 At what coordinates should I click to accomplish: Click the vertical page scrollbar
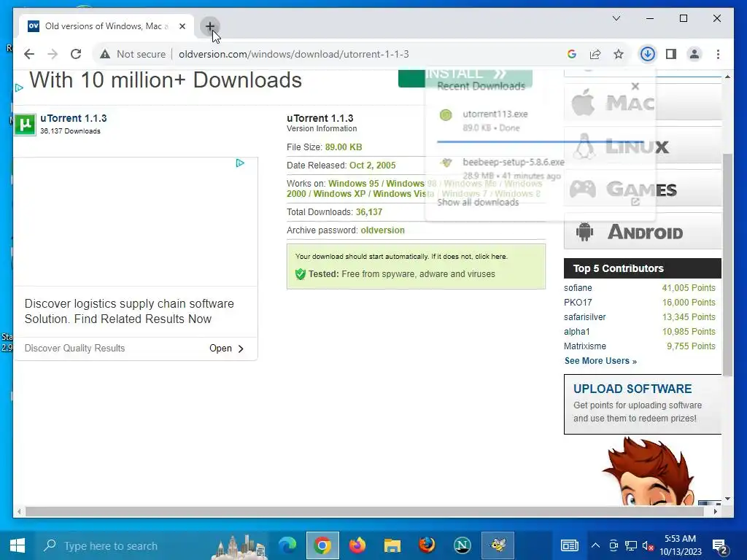point(727,265)
